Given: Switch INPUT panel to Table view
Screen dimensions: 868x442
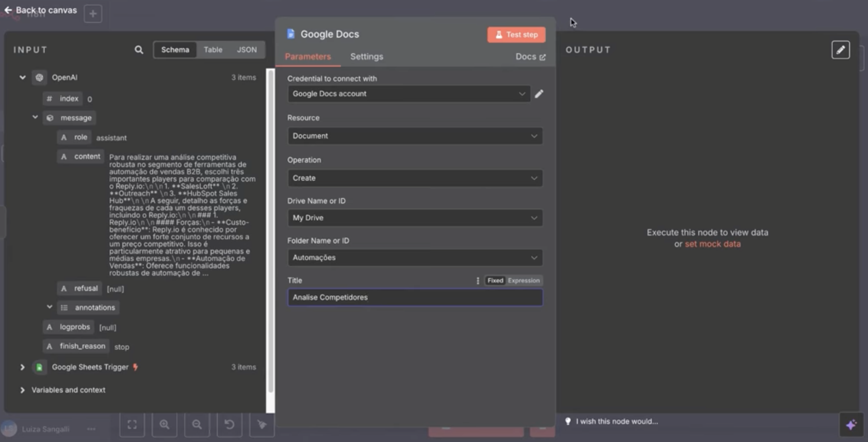Looking at the screenshot, I should coord(213,49).
